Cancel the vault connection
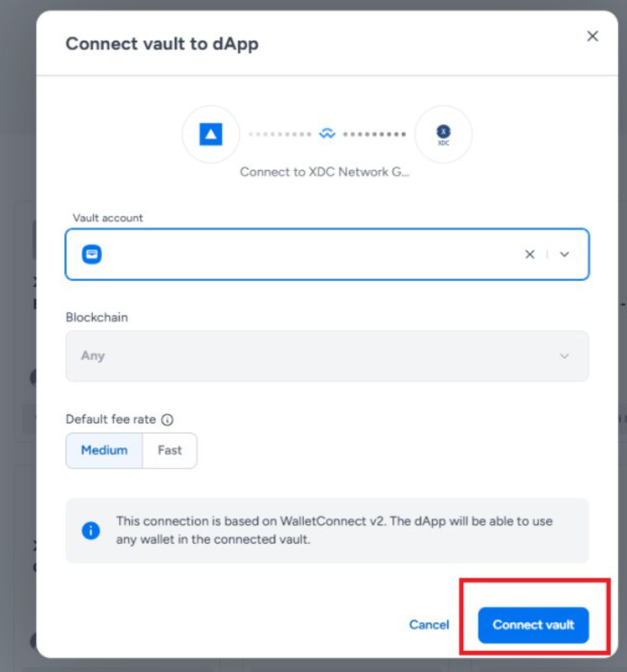627x672 pixels. coord(429,625)
